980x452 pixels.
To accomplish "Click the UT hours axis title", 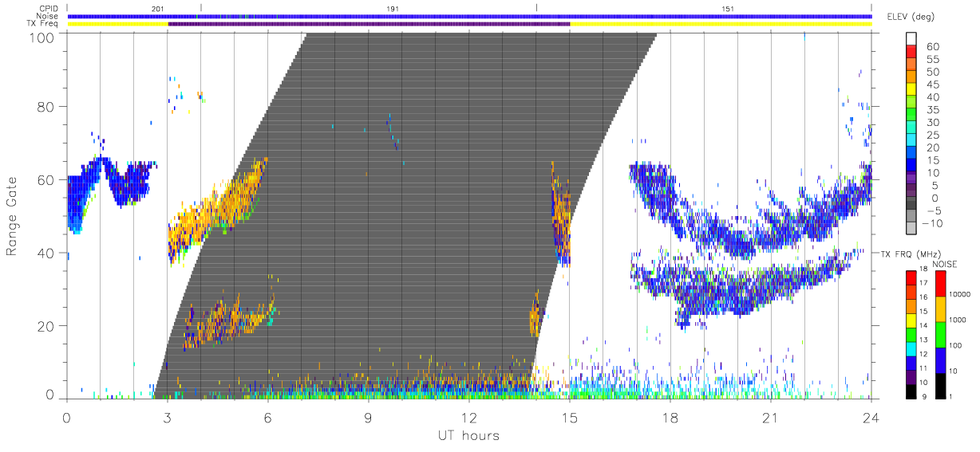I will tap(468, 435).
